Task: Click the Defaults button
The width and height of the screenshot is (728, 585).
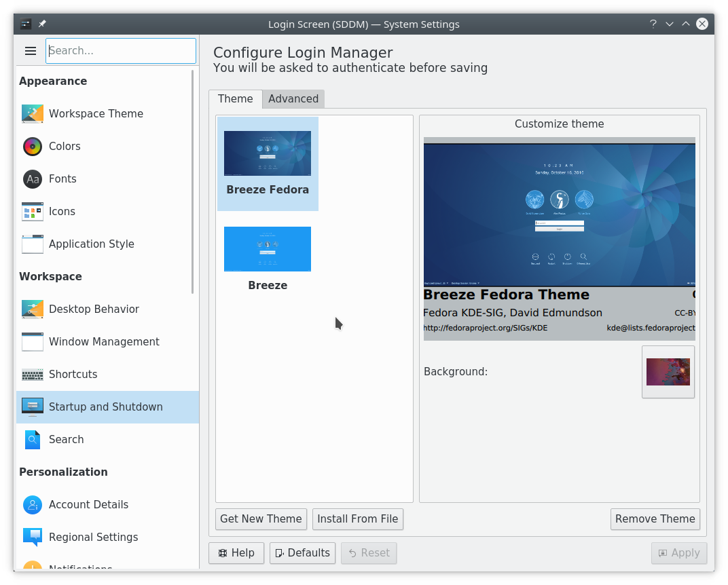Action: (x=303, y=553)
